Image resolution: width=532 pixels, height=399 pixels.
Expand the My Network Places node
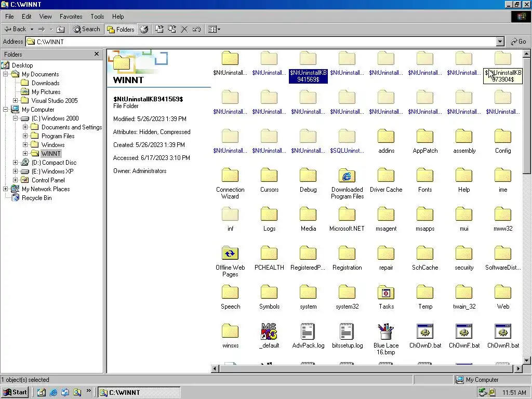[x=5, y=189]
